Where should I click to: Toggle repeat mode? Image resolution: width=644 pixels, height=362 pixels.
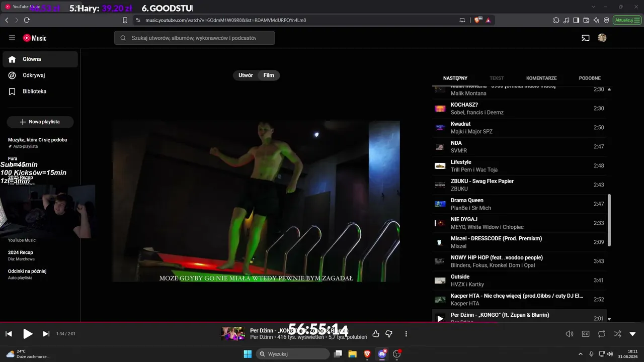point(602,334)
